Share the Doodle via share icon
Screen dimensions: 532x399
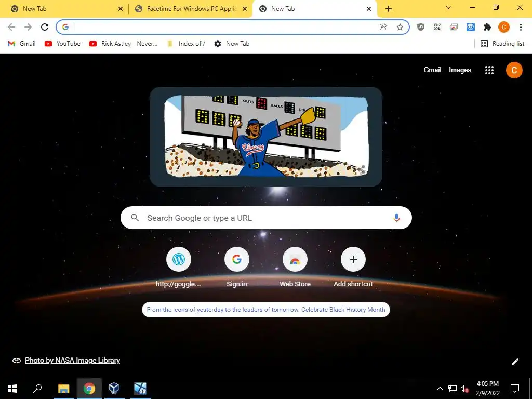tap(362, 170)
